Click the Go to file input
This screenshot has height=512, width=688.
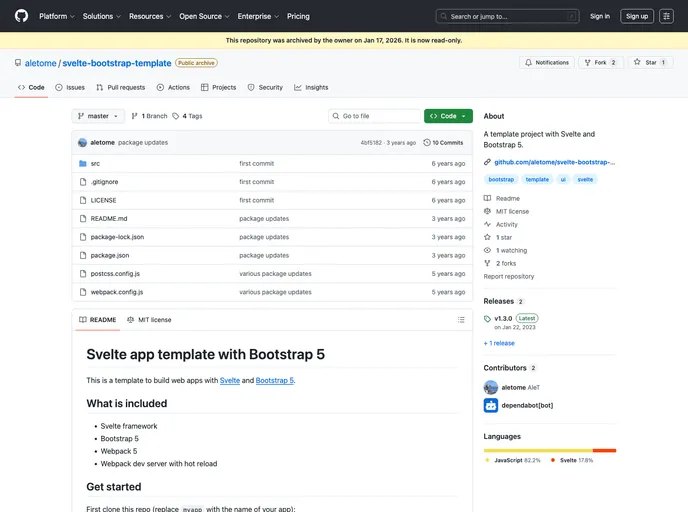point(375,116)
